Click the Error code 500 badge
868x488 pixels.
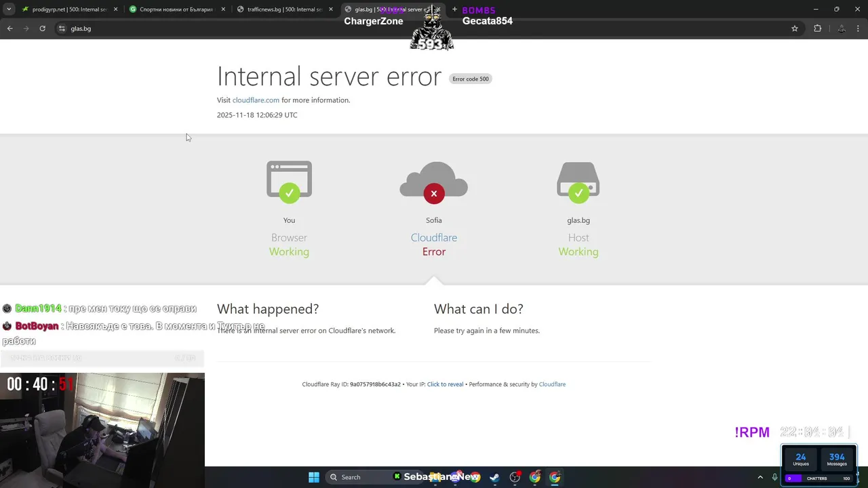[471, 79]
